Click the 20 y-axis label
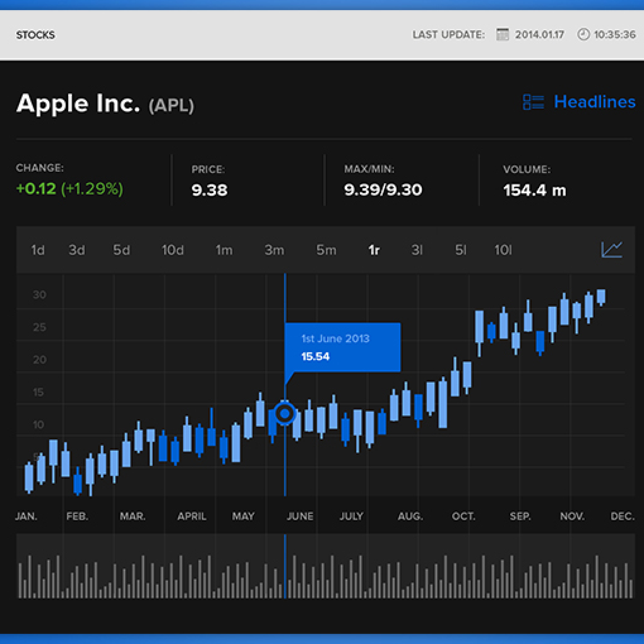Screen dimensions: 644x644 click(x=40, y=360)
